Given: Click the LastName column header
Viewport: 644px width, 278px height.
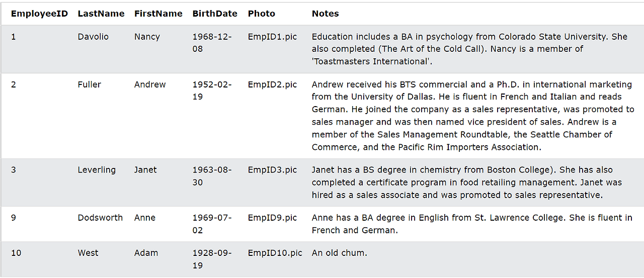Looking at the screenshot, I should [x=101, y=14].
